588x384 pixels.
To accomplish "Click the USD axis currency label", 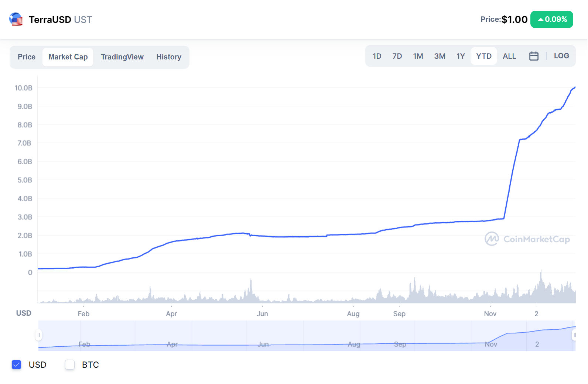I will [24, 313].
